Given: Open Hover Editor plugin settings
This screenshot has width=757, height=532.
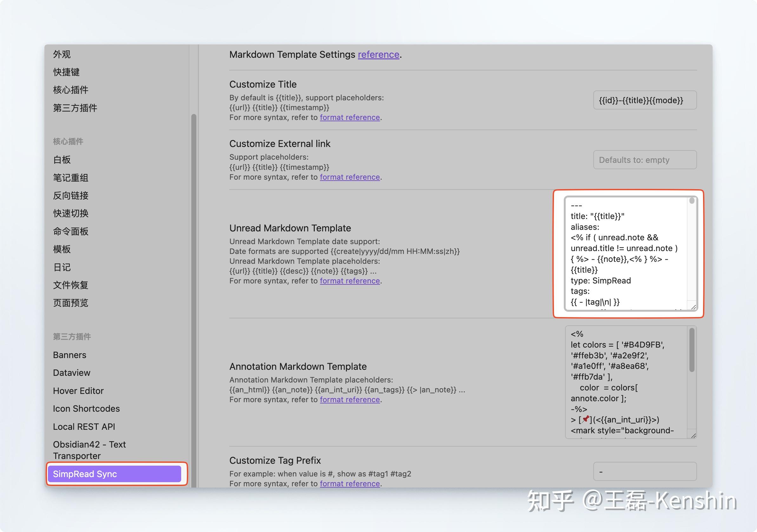Looking at the screenshot, I should click(78, 391).
